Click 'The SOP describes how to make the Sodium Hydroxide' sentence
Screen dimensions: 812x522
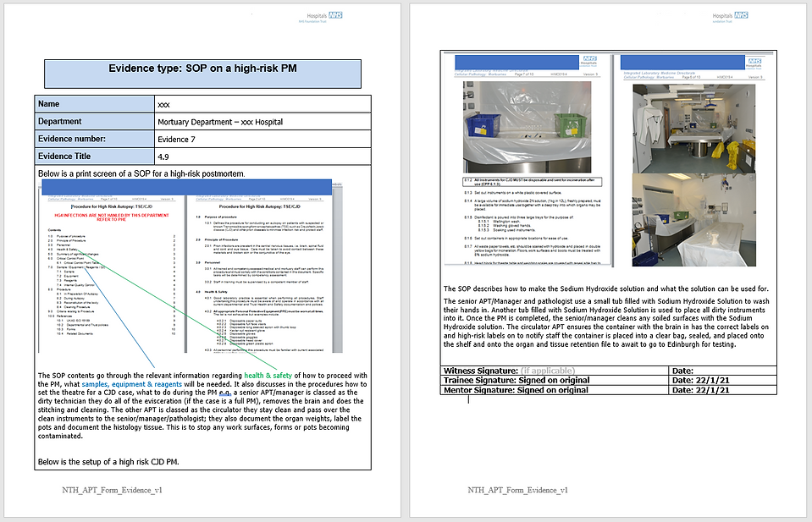click(x=606, y=288)
